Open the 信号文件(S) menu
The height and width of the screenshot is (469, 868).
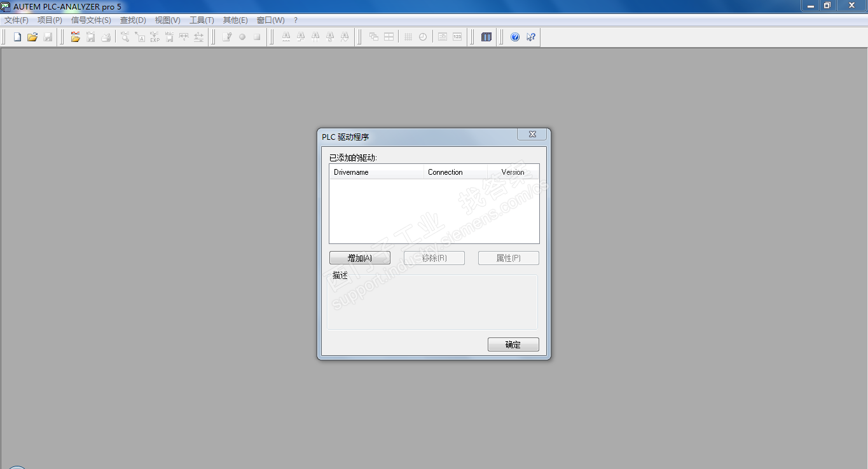[x=91, y=20]
